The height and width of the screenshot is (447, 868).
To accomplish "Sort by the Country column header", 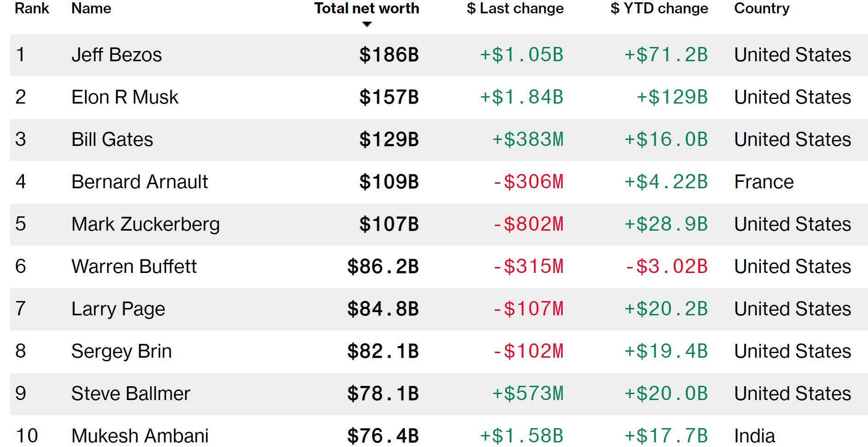I will (762, 8).
